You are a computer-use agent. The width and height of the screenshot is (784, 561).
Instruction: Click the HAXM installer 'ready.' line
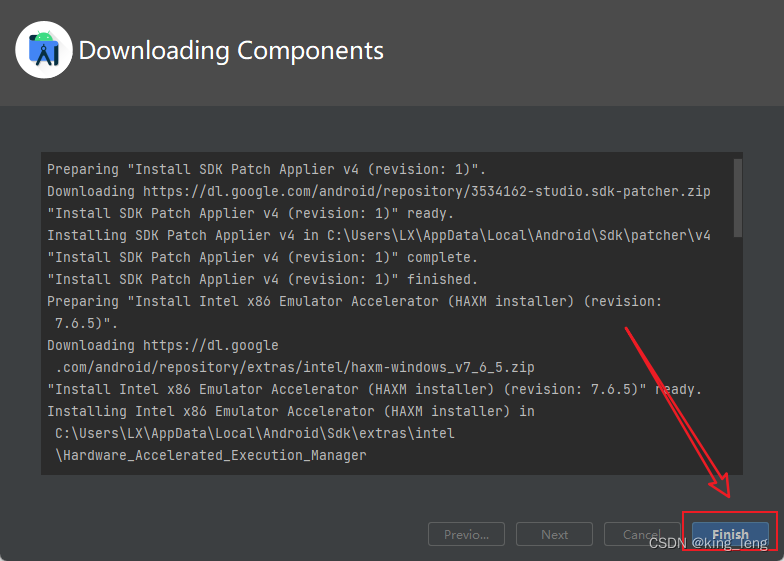coord(374,390)
